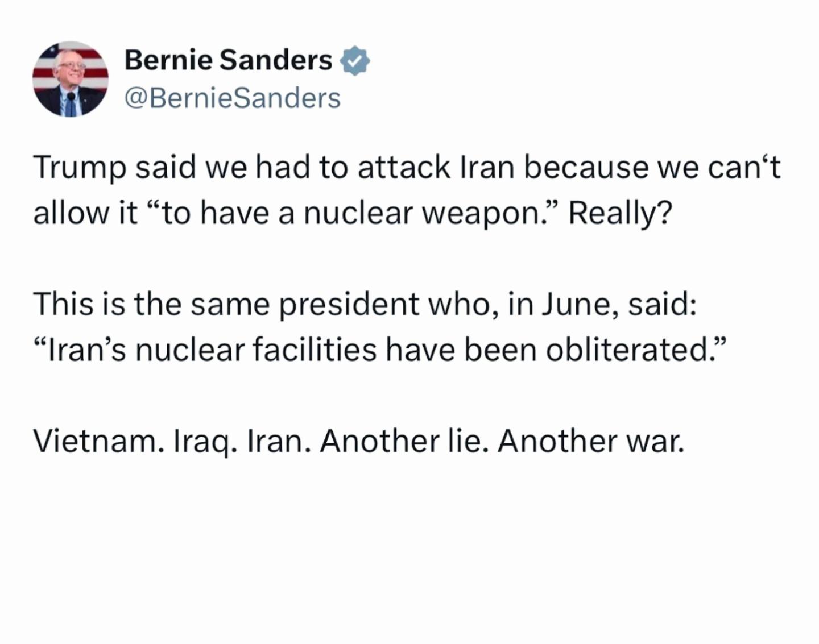The image size is (819, 644).
Task: Click the phrase "Another war."
Action: click(x=591, y=441)
